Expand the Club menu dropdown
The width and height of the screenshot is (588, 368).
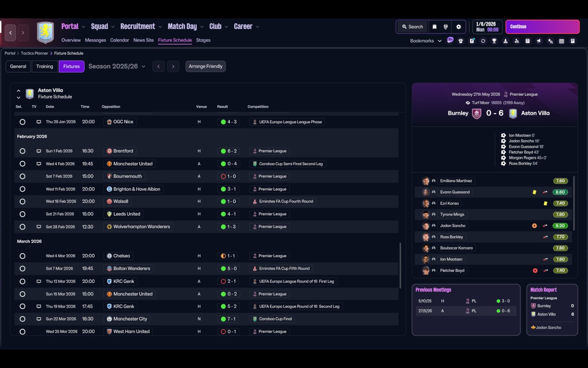(226, 27)
